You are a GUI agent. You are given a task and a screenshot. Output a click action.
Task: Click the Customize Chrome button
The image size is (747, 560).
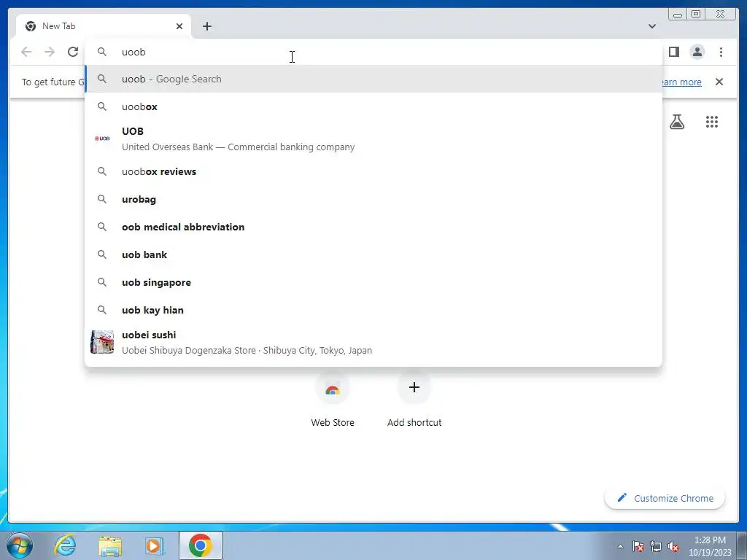(x=665, y=498)
